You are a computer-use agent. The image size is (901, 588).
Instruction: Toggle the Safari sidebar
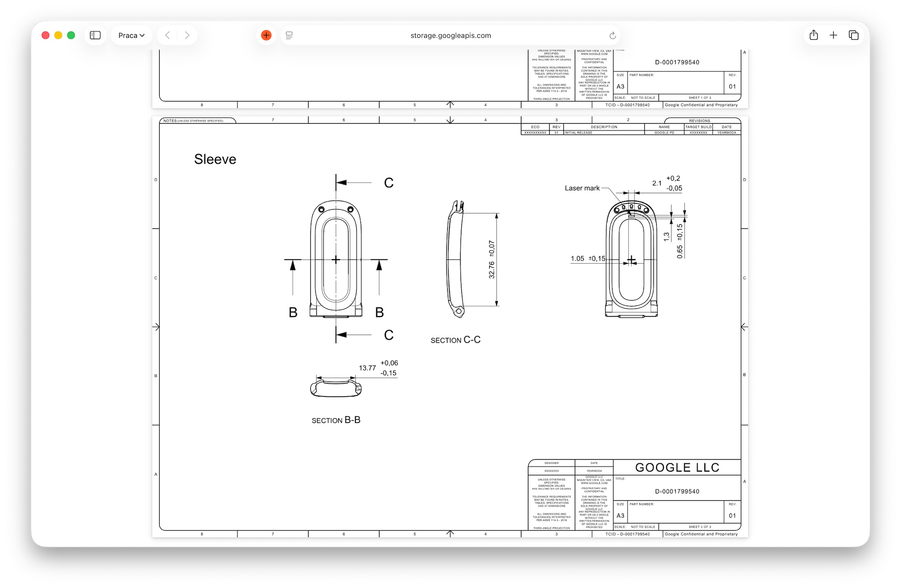click(95, 35)
